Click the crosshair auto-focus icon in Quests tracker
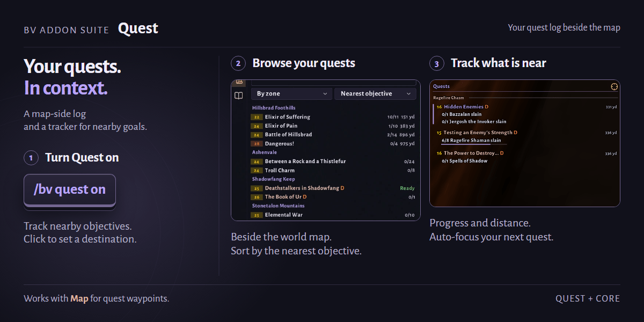Viewport: 644px width, 322px height. point(614,86)
